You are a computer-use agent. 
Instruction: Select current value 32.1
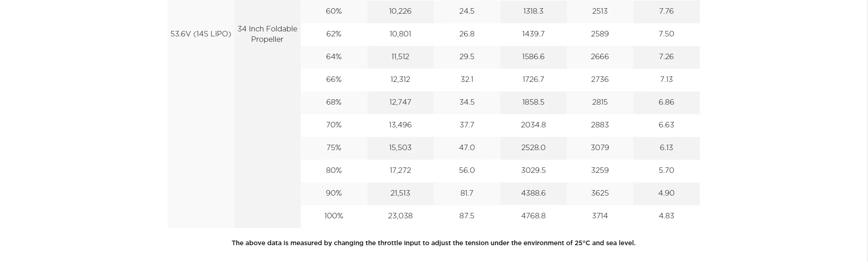tap(467, 80)
